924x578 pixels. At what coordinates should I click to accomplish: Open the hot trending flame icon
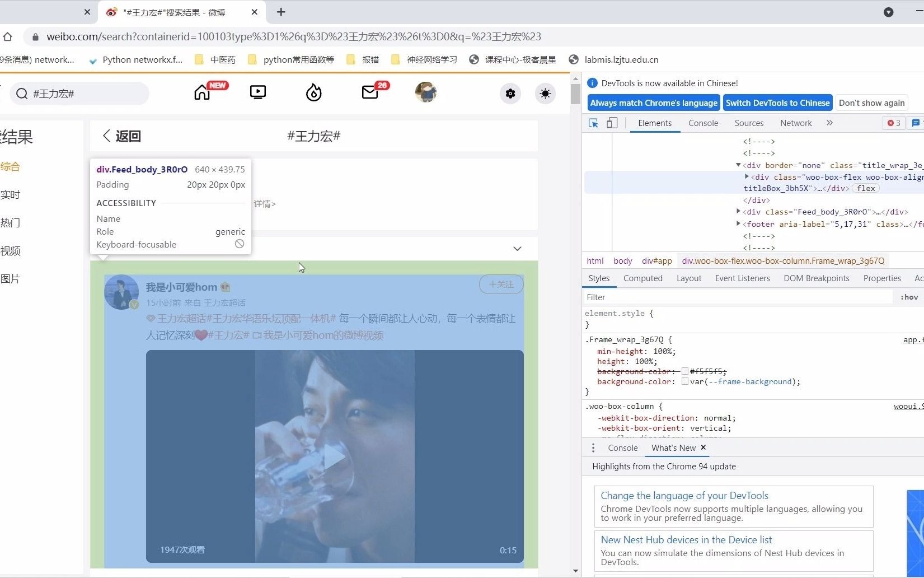pos(314,92)
